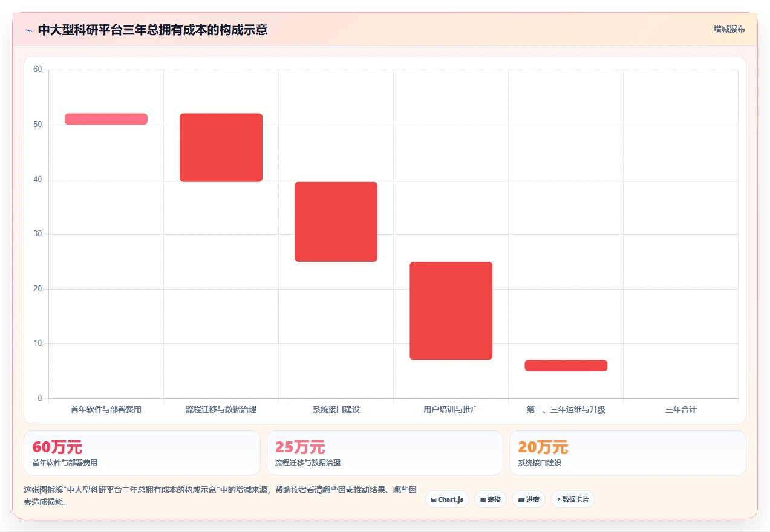Click the y-axis tick value 20
Image resolution: width=770 pixels, height=532 pixels.
38,289
